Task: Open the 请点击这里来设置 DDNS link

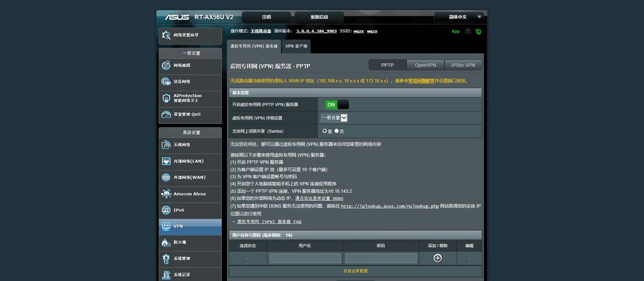Action: tap(319, 198)
